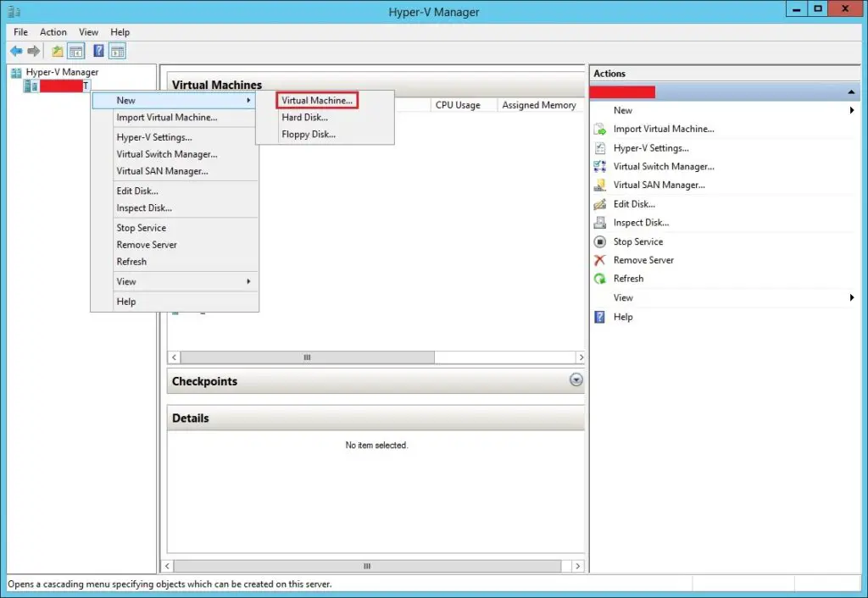Viewport: 868px width, 598px height.
Task: Click Edit Disk icon in Actions pane
Action: pos(599,204)
